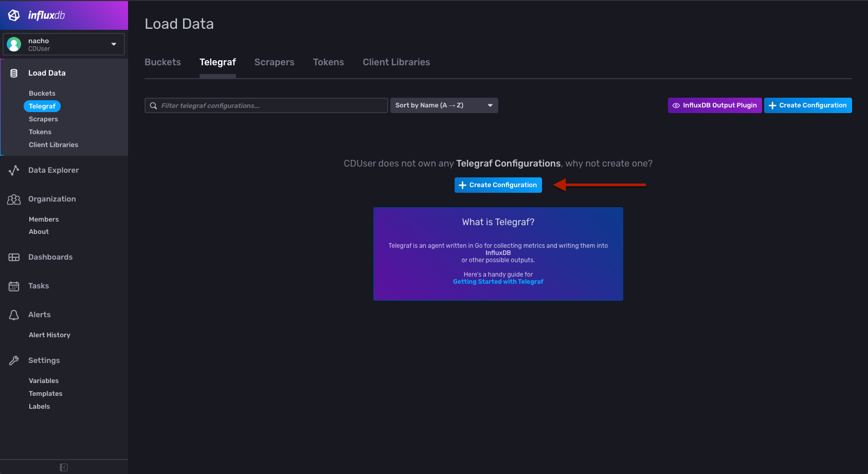Open Templates settings page

pyautogui.click(x=46, y=394)
